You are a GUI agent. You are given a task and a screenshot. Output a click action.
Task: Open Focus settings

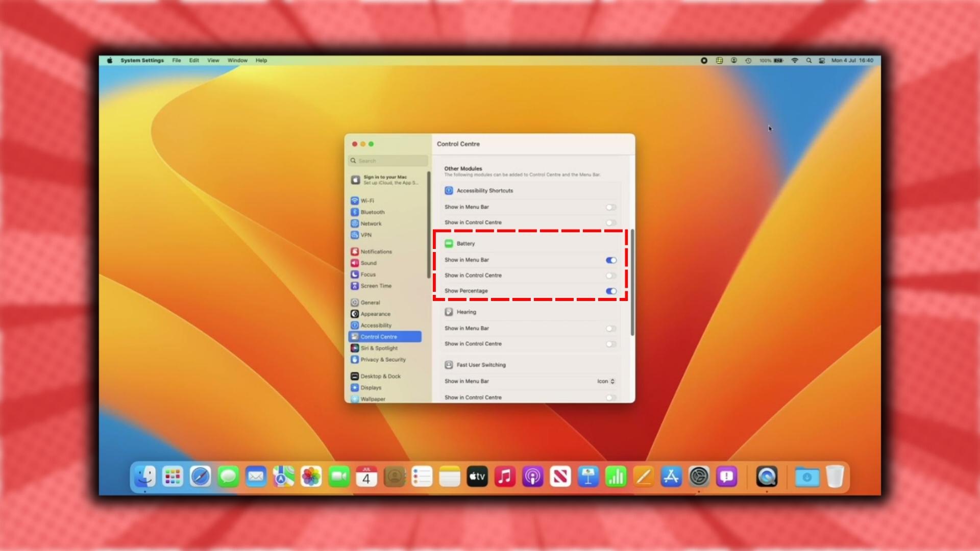(x=363, y=274)
